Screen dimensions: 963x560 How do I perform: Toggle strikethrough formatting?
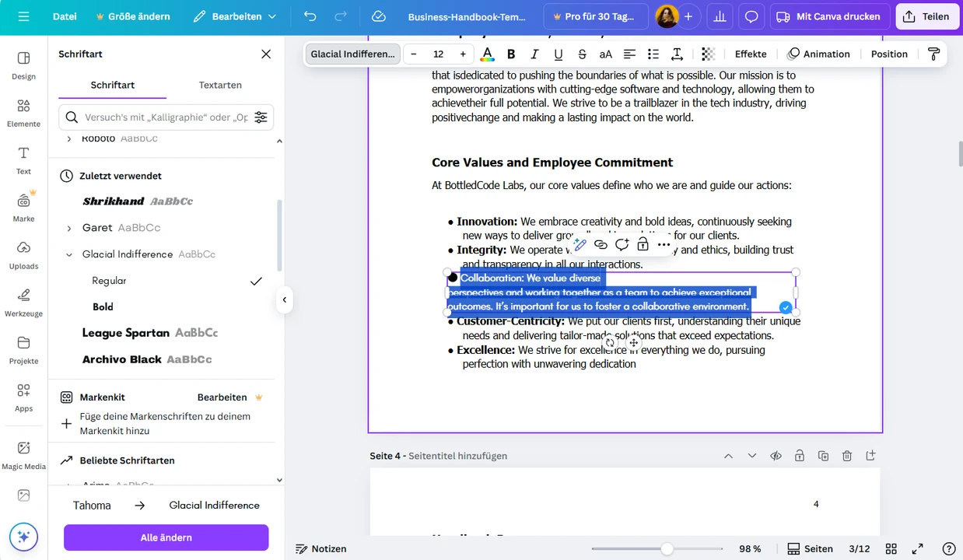click(582, 54)
